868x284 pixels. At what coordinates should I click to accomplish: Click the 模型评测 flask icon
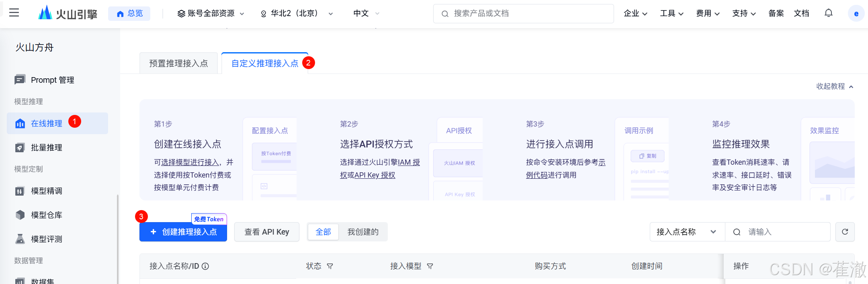click(20, 239)
